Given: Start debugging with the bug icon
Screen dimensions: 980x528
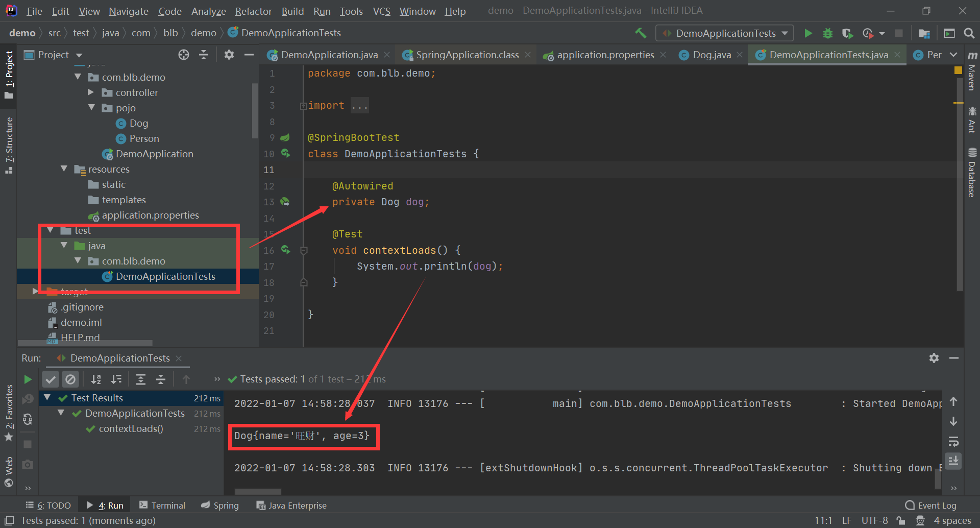Looking at the screenshot, I should tap(828, 33).
